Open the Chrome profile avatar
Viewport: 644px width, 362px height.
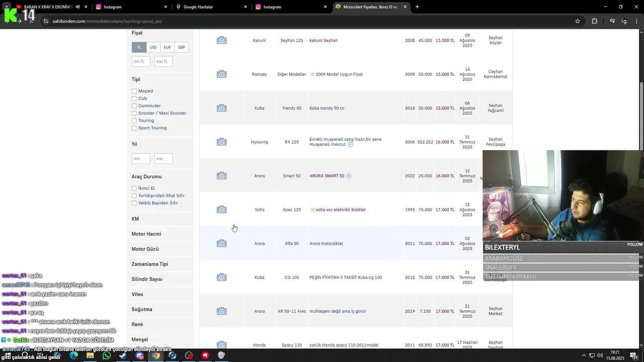[624, 21]
